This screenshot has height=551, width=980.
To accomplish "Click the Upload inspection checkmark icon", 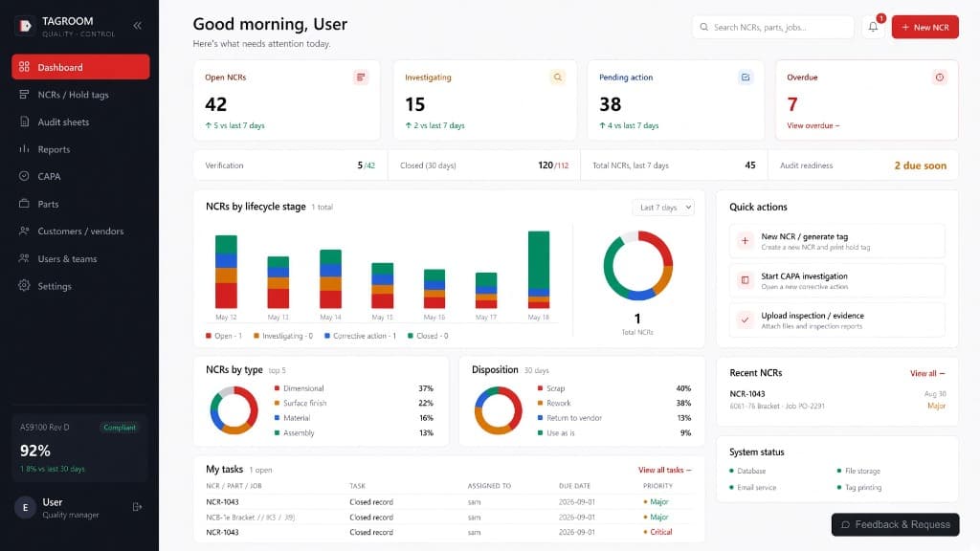I will coord(745,320).
